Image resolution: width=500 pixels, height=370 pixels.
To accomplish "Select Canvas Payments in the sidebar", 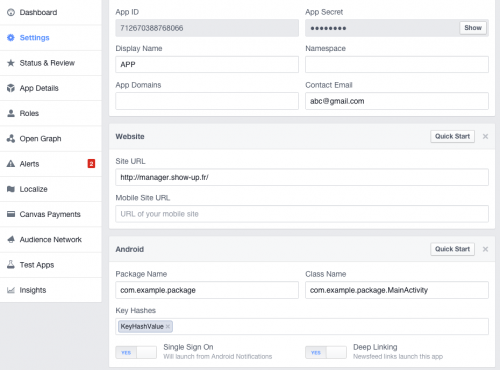I will 51,214.
